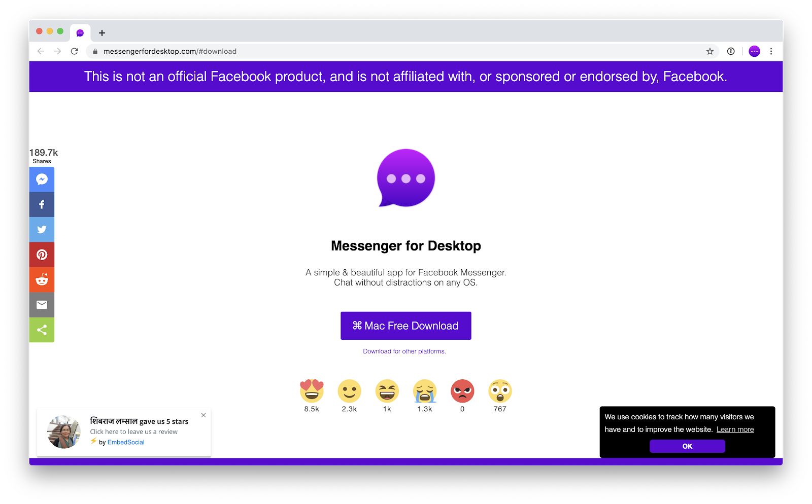Click the crying reaction emoji with 1.3k
Screen dimensions: 812x504
[x=425, y=391]
